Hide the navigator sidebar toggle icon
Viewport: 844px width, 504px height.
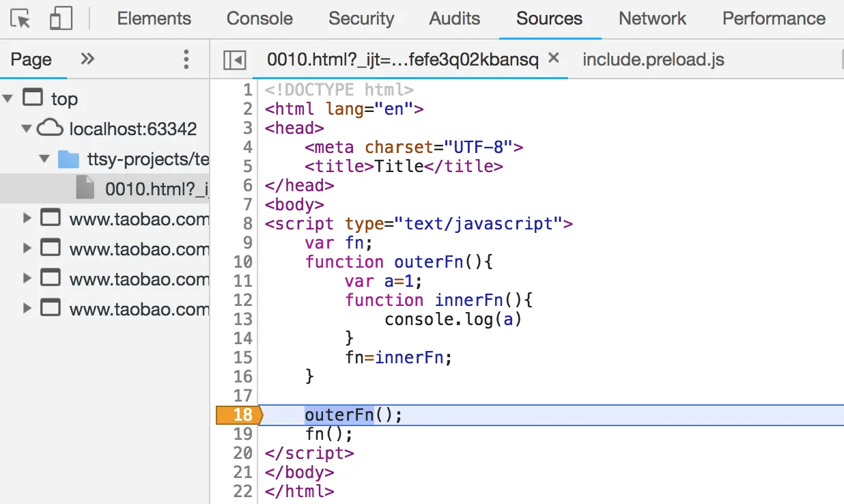pyautogui.click(x=234, y=60)
